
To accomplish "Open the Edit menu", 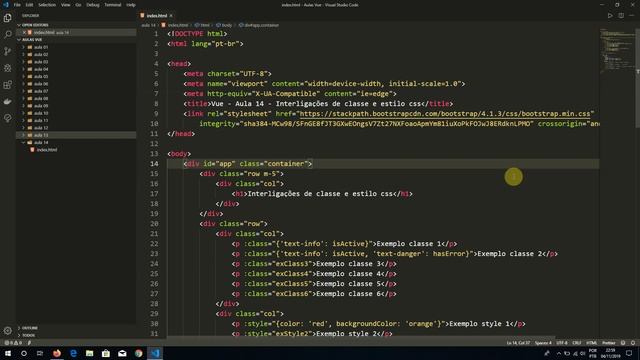I will pyautogui.click(x=29, y=5).
